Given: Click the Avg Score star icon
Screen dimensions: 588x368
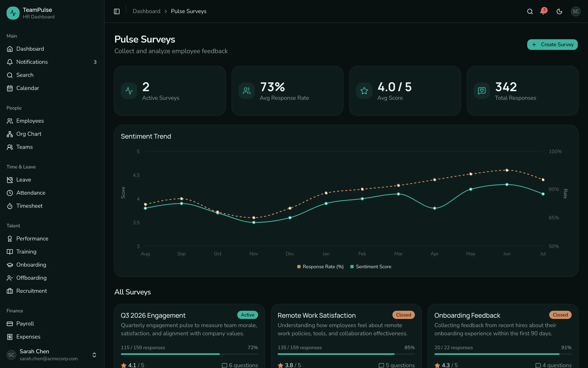Looking at the screenshot, I should (x=364, y=91).
